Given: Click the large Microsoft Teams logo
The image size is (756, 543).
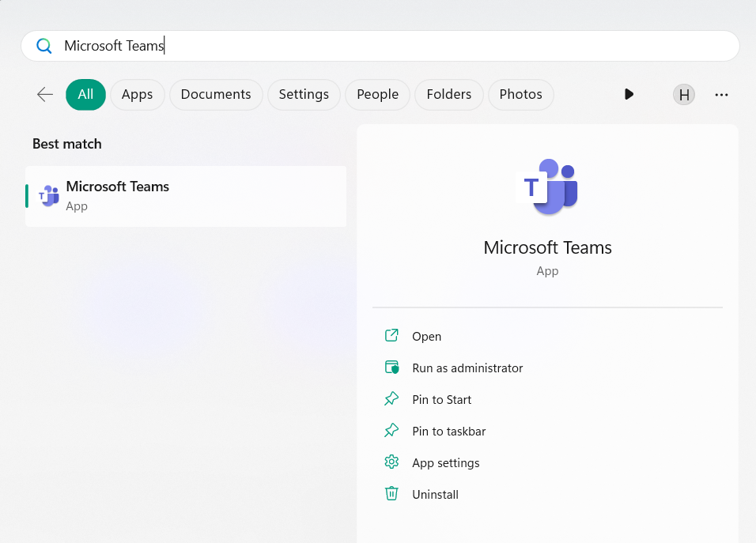Looking at the screenshot, I should coord(547,187).
